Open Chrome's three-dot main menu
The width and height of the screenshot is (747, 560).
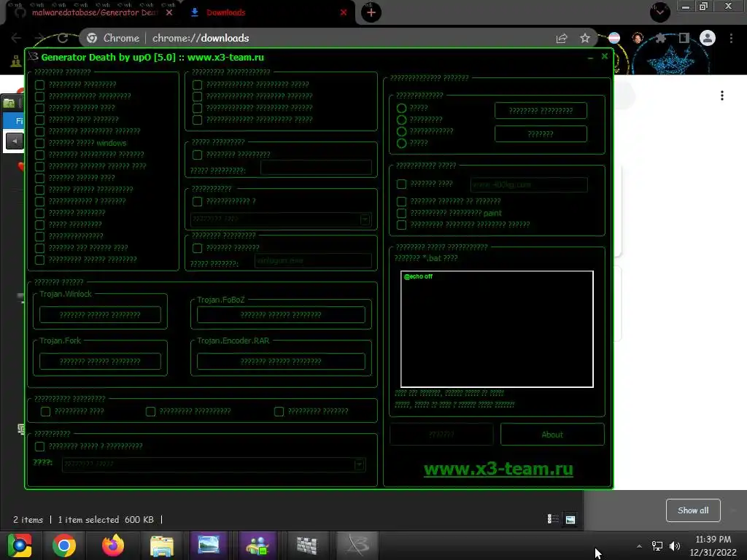[731, 38]
